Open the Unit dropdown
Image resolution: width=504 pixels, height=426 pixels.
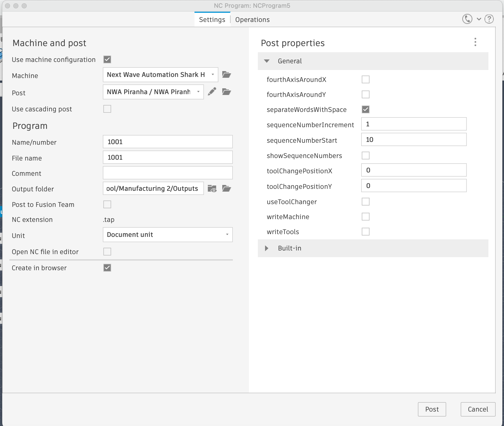point(168,235)
